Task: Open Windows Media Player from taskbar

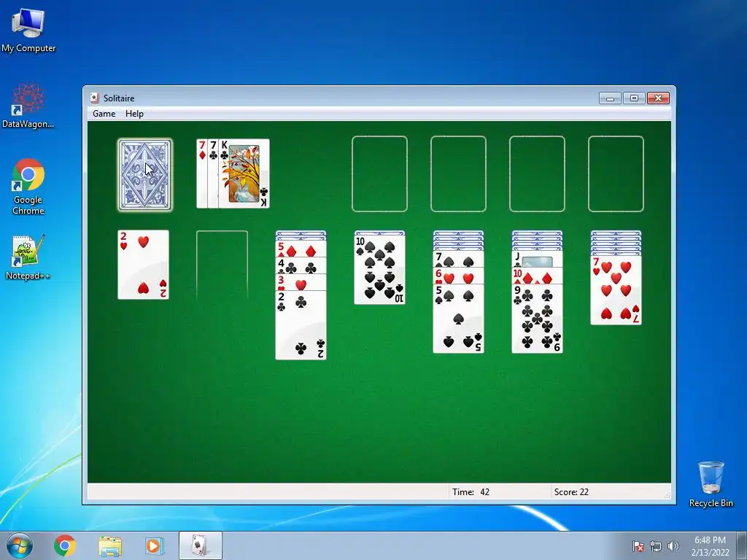Action: coord(154,545)
